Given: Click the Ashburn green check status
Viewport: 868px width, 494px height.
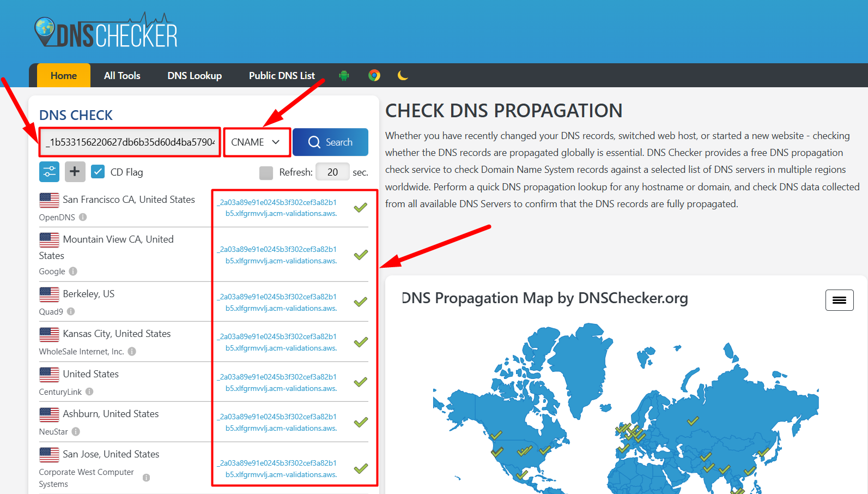Looking at the screenshot, I should (360, 422).
